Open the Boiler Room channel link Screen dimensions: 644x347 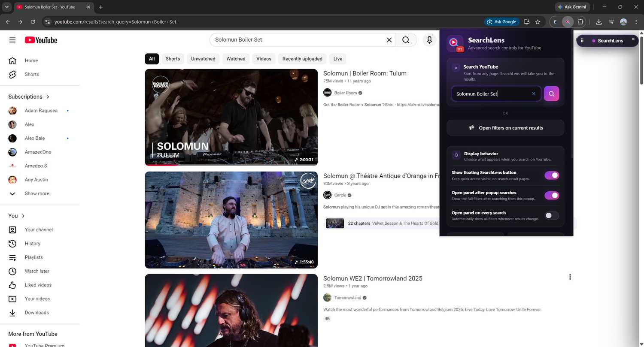click(x=345, y=93)
